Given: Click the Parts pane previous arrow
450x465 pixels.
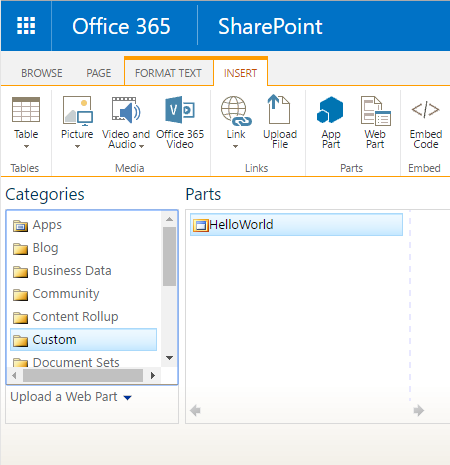Looking at the screenshot, I should 195,411.
